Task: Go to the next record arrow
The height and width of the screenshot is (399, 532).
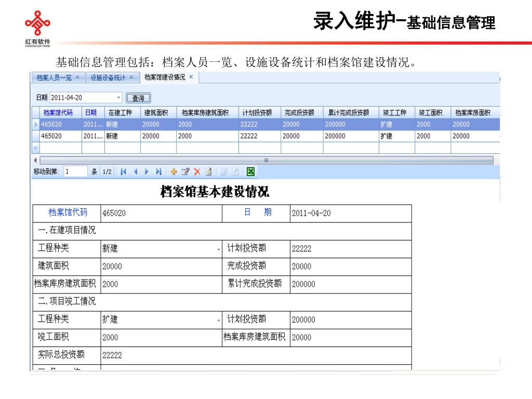Action: (x=147, y=171)
